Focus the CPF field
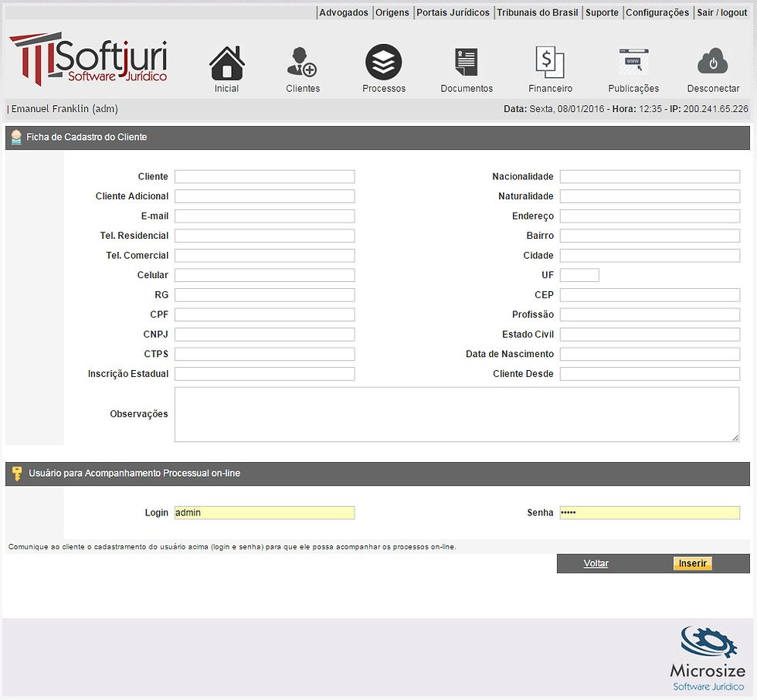 pos(264,314)
